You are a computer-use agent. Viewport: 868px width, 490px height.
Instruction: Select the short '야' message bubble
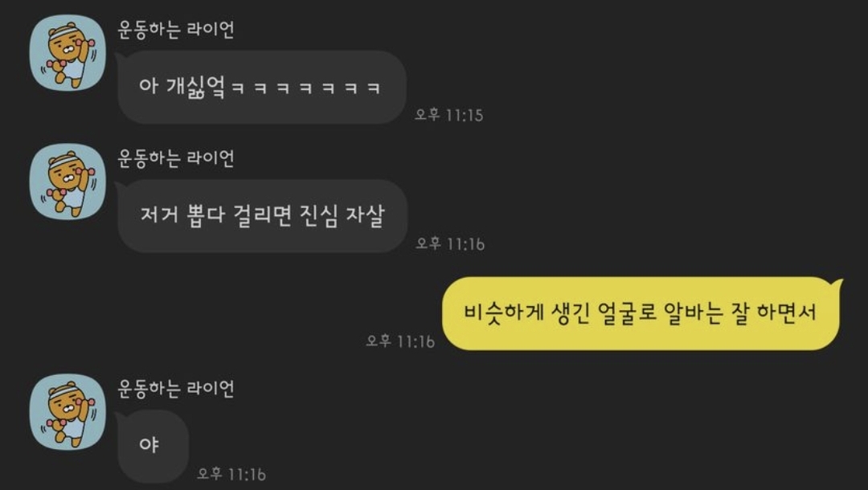pos(152,446)
